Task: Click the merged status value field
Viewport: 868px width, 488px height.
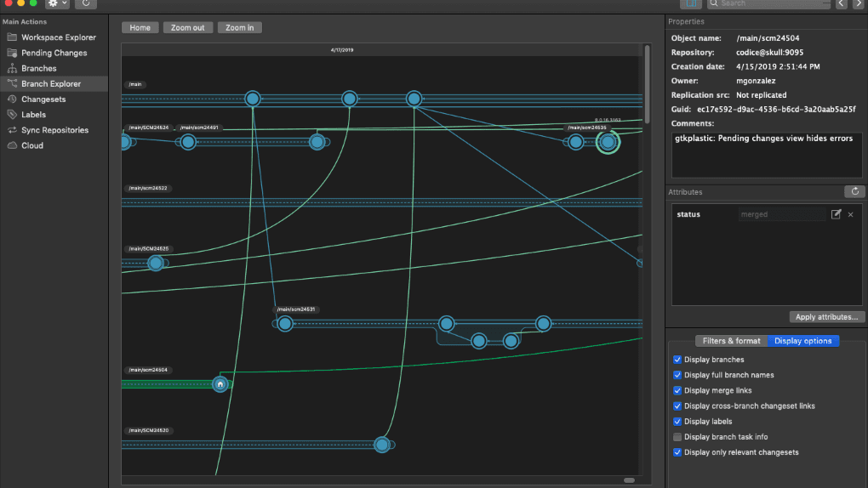Action: (x=782, y=214)
